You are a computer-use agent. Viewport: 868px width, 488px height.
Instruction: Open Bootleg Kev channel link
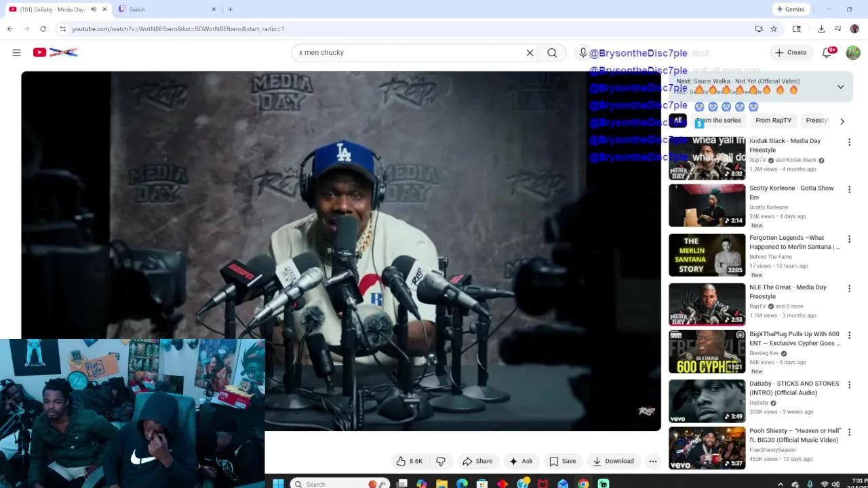(x=764, y=353)
